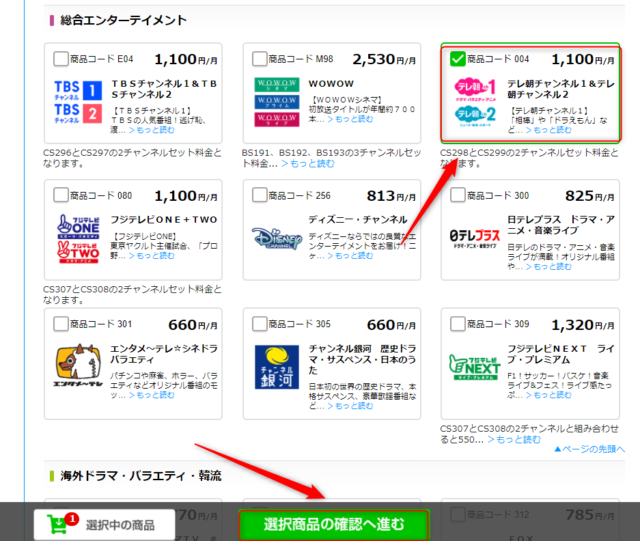This screenshot has width=640, height=541.
Task: Expand もっと読む in ディズニー・チャンネル card
Action: [x=350, y=256]
